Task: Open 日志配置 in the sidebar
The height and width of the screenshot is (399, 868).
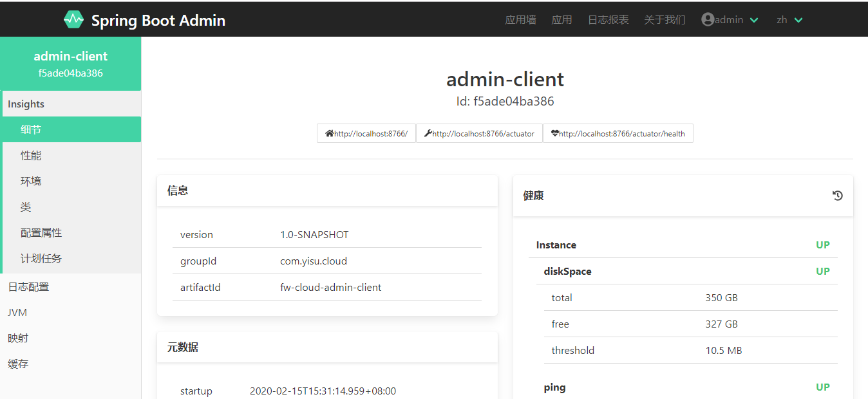Action: coord(28,287)
